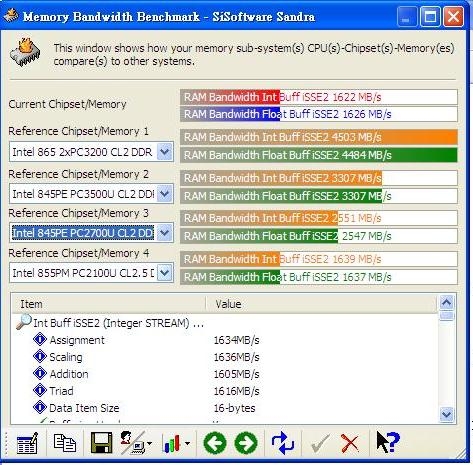Click the 1616MB/s value
Image resolution: width=473 pixels, height=465 pixels.
point(236,391)
